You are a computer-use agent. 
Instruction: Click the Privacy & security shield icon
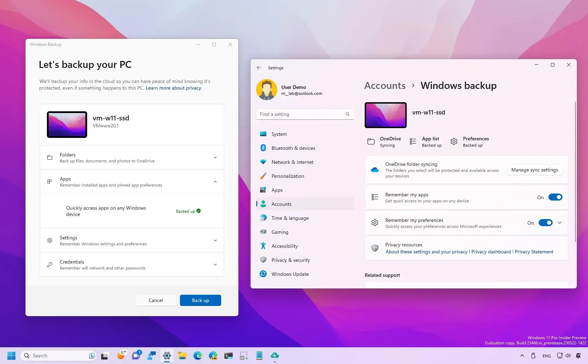263,260
